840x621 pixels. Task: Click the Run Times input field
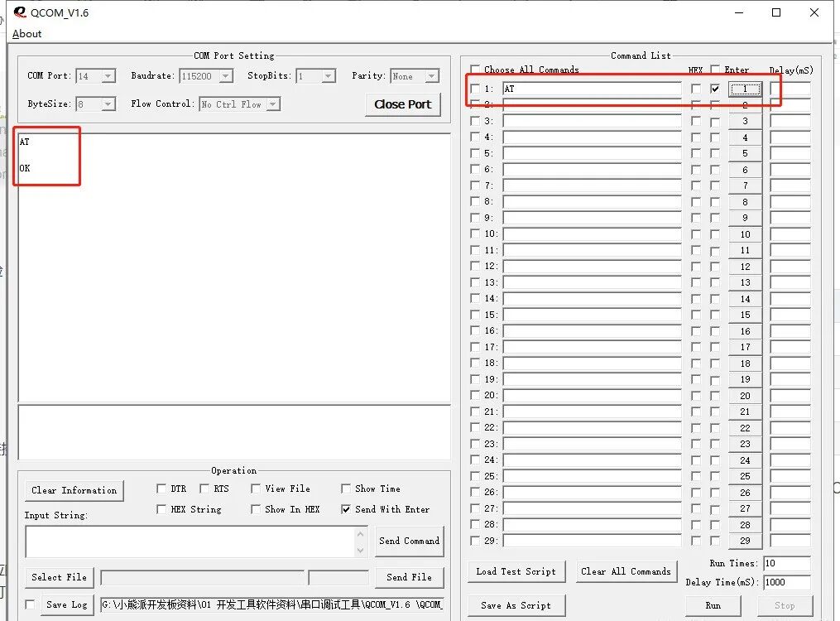point(786,563)
